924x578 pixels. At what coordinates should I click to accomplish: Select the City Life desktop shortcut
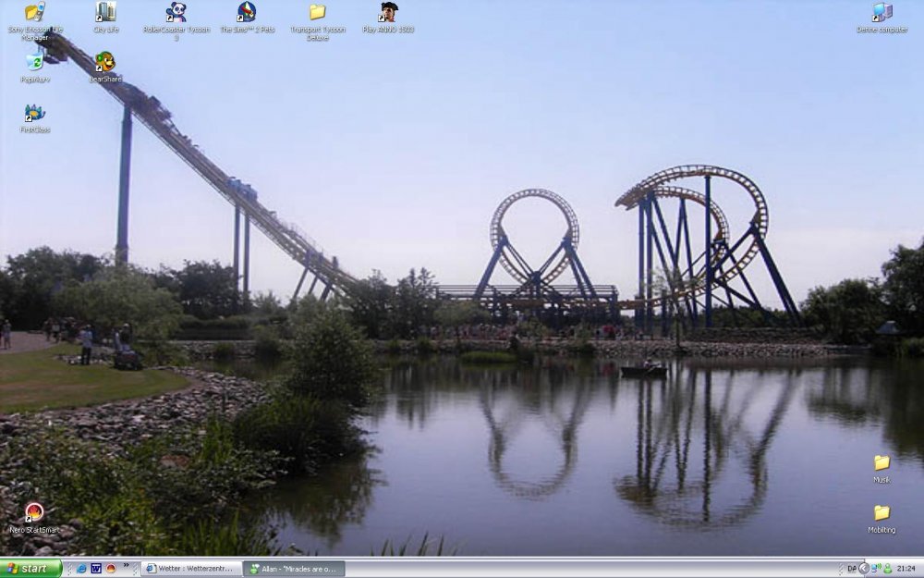(105, 13)
